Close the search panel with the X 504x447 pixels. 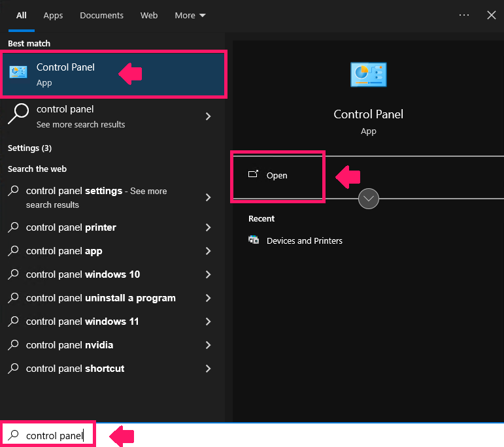click(x=491, y=15)
